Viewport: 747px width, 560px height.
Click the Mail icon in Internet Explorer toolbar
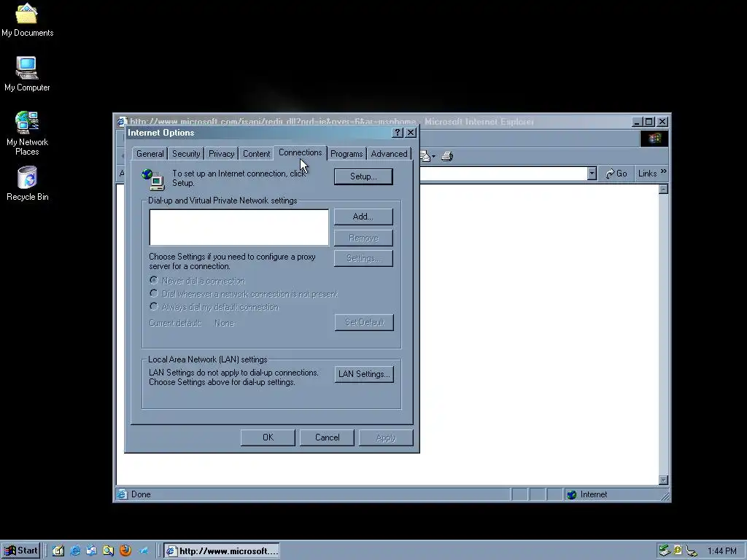425,156
